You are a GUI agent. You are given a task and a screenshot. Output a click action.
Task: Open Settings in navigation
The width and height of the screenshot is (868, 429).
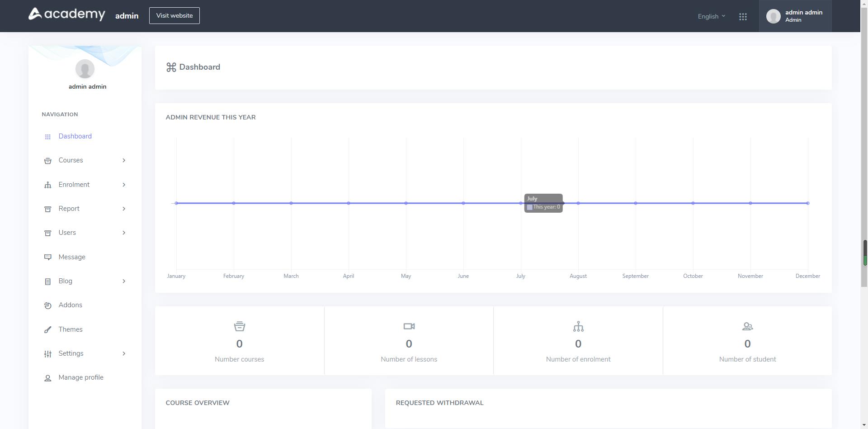(71, 353)
